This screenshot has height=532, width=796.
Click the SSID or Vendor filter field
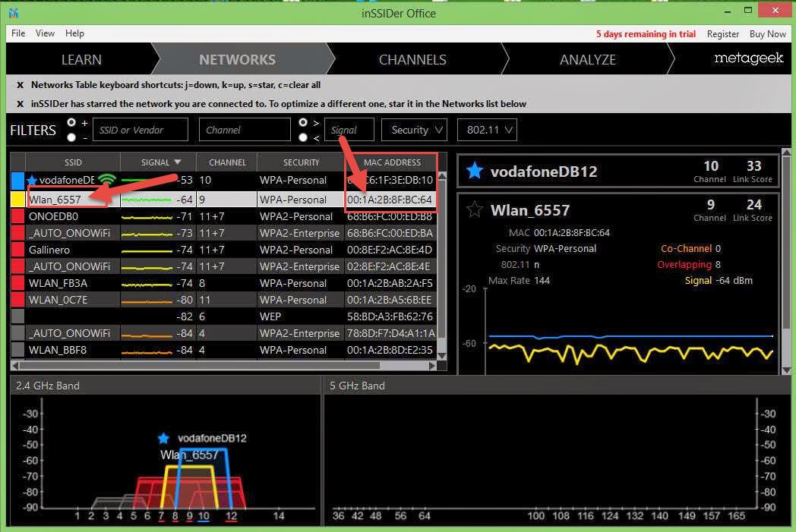coord(140,130)
